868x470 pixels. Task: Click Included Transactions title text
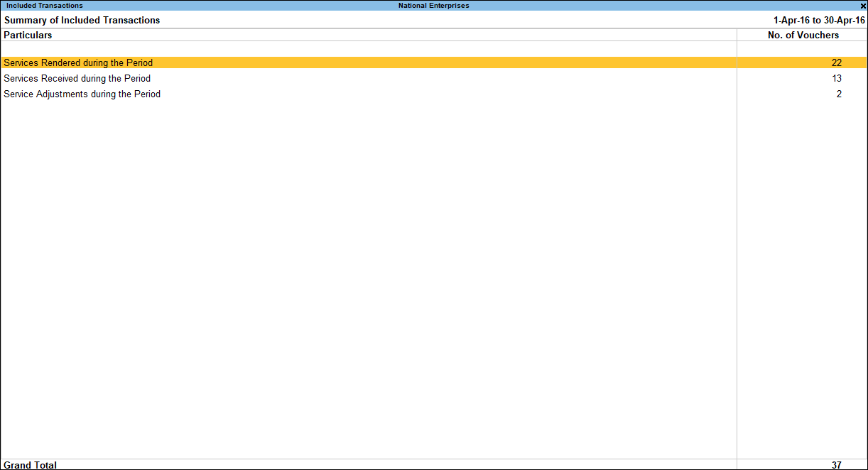point(45,6)
